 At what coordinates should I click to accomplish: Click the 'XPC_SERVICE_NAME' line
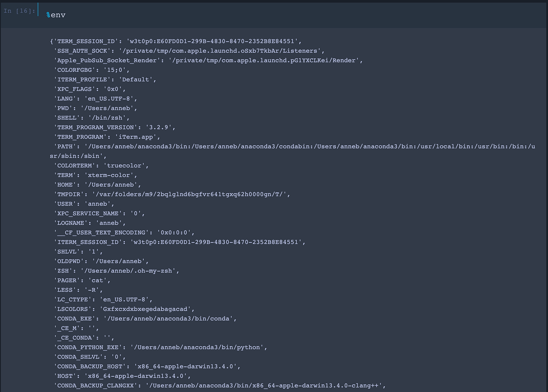(x=99, y=213)
